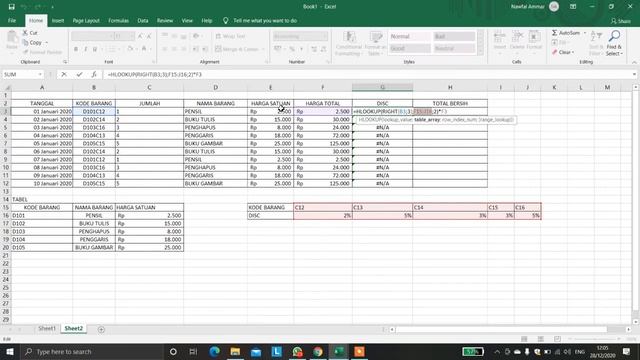Select row 15 header
Image resolution: width=640 pixels, height=360 pixels.
(6, 207)
